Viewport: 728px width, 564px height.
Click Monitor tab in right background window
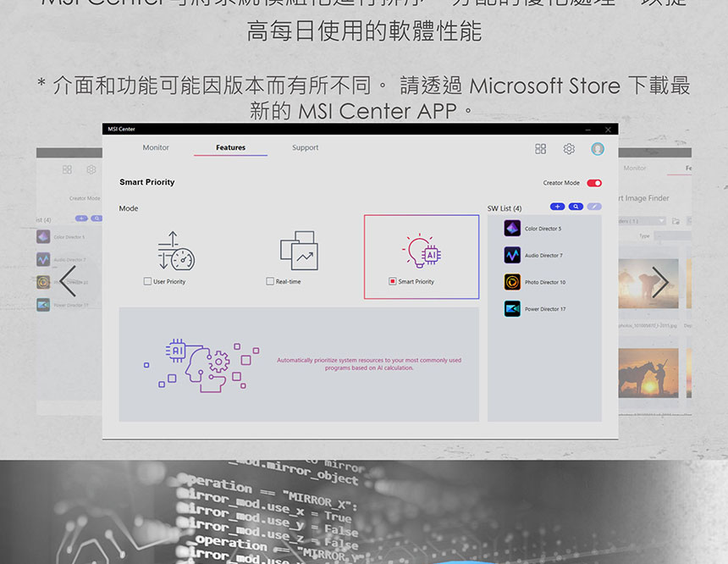[635, 169]
